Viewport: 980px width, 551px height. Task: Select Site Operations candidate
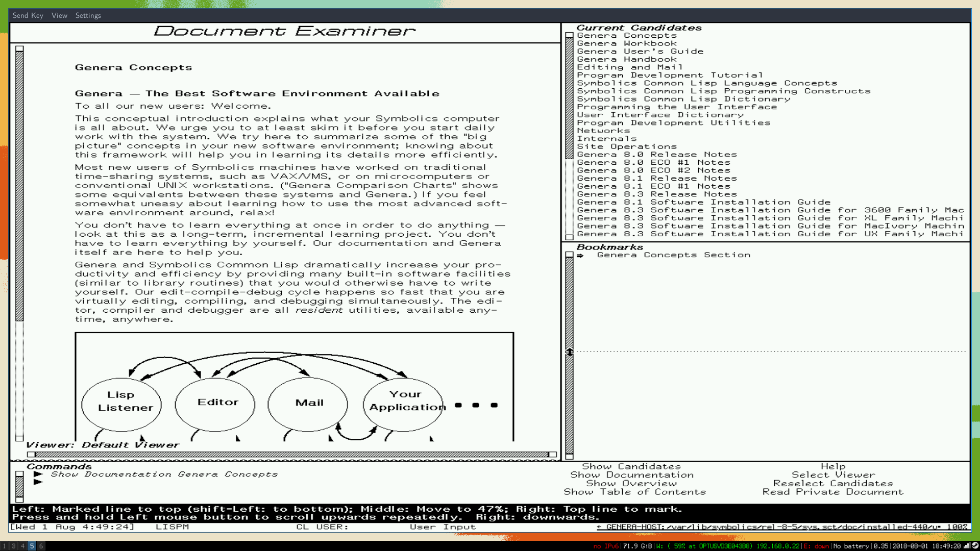coord(627,147)
